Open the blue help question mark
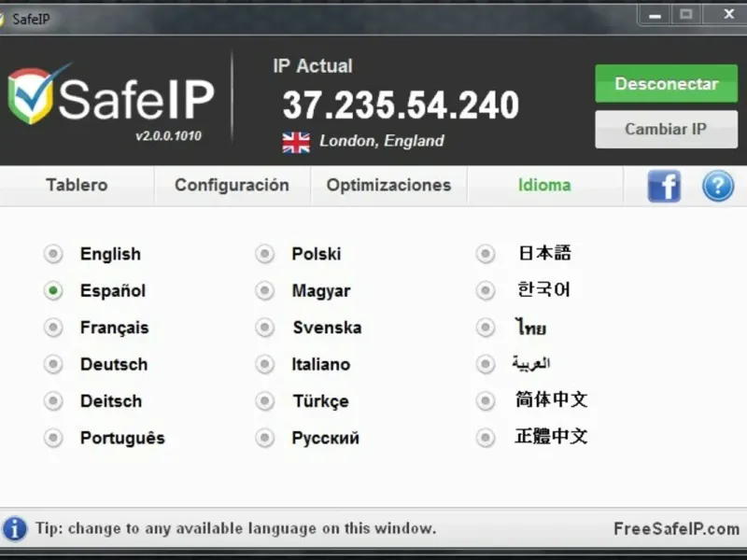The width and height of the screenshot is (747, 560). click(x=717, y=186)
